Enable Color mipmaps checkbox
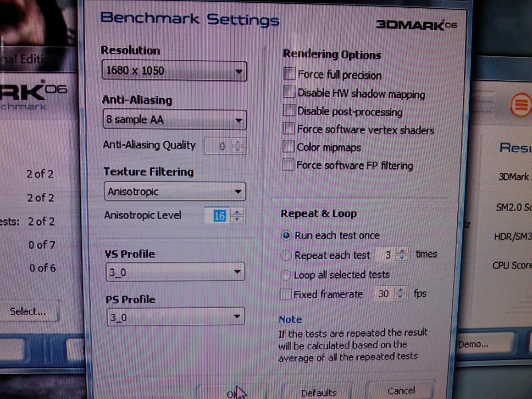 [x=288, y=147]
